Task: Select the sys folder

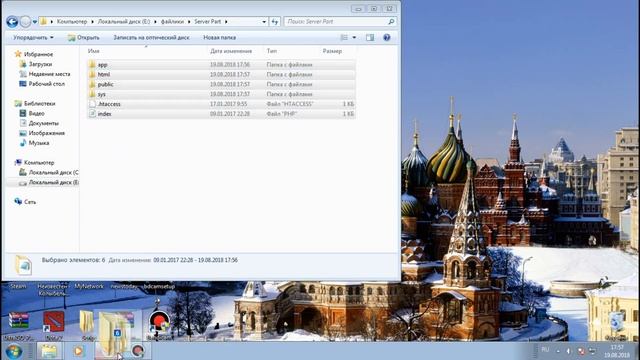Action: point(221,94)
